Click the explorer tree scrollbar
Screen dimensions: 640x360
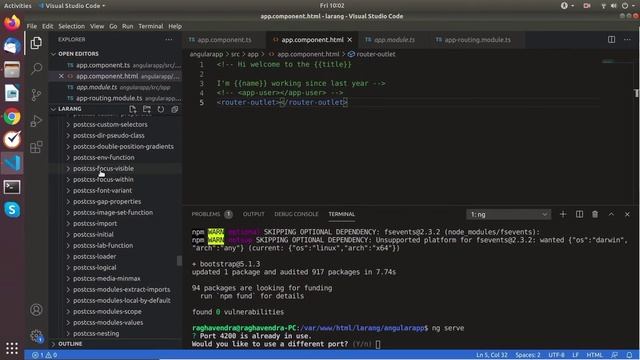click(179, 260)
